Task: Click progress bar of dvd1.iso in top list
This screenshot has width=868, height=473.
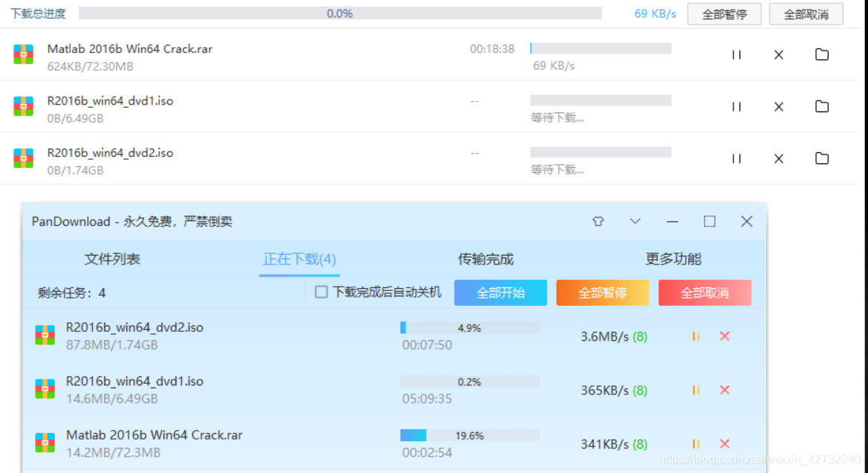Action: tap(600, 100)
